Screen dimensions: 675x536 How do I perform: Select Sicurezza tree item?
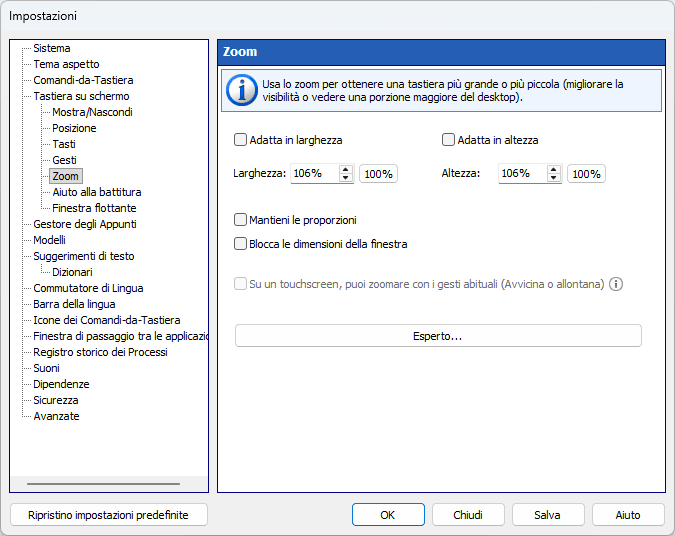coord(56,400)
